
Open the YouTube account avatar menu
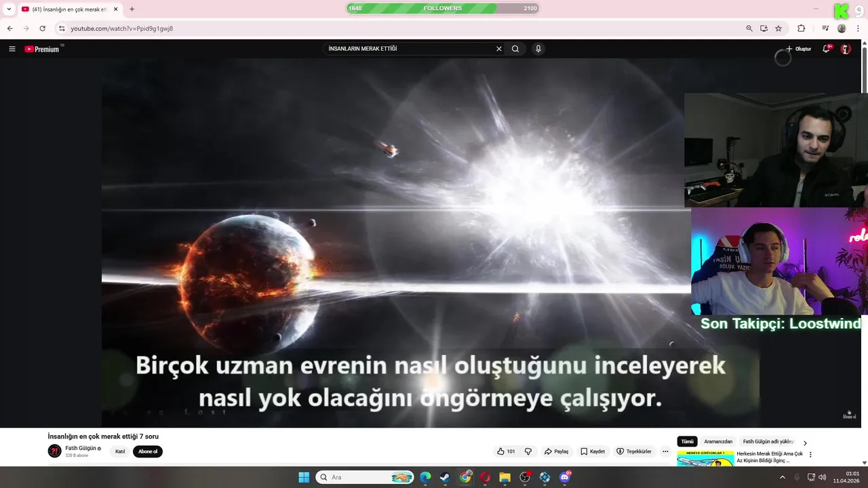pyautogui.click(x=846, y=49)
